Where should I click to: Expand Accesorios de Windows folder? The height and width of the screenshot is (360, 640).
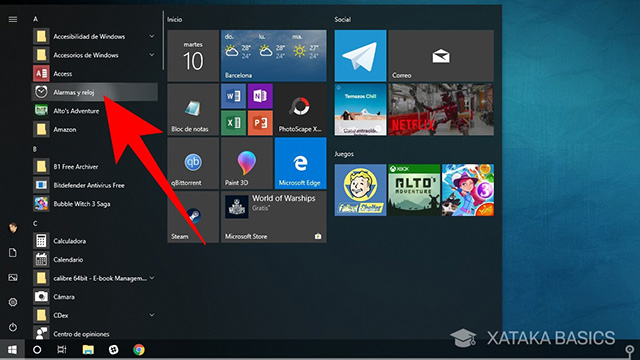[x=152, y=55]
